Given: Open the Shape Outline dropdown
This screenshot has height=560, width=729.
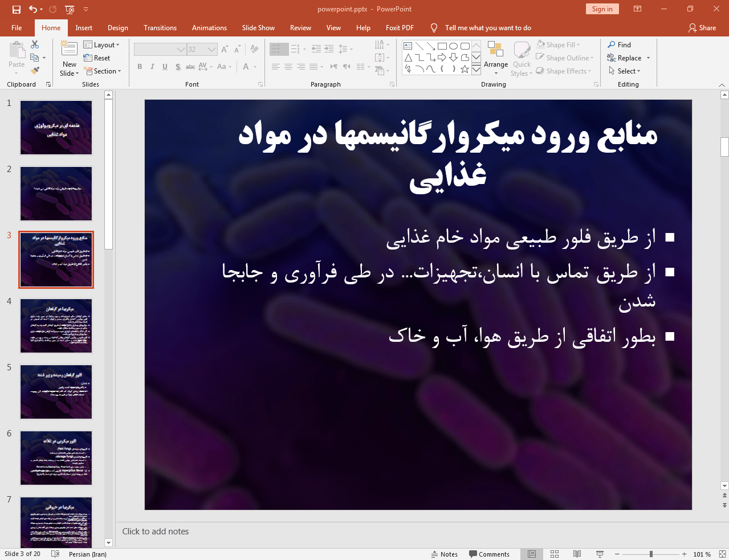Looking at the screenshot, I should point(565,58).
